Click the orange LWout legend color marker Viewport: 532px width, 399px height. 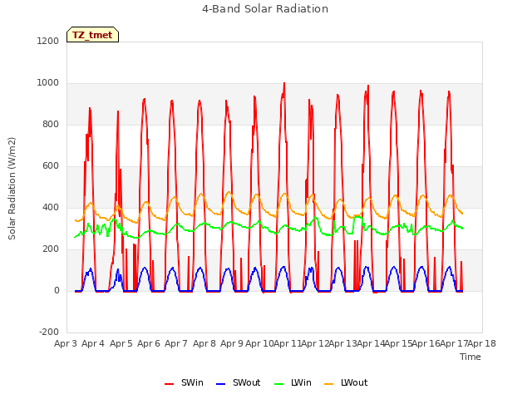click(329, 384)
